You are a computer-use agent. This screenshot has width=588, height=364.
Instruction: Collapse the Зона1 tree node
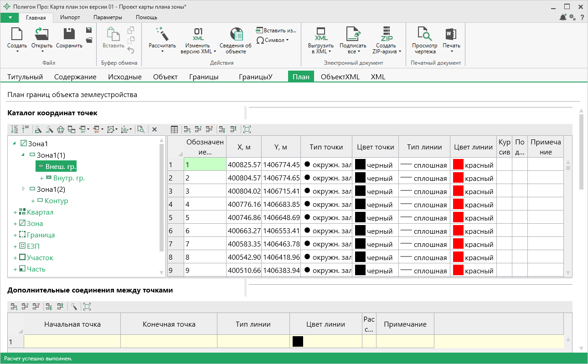click(x=14, y=144)
